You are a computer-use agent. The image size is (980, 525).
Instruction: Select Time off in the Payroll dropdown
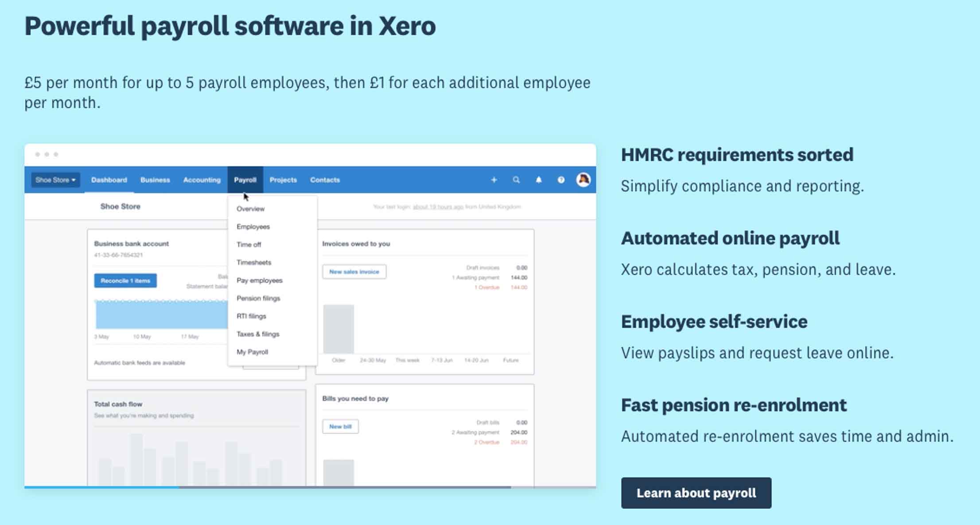point(249,244)
